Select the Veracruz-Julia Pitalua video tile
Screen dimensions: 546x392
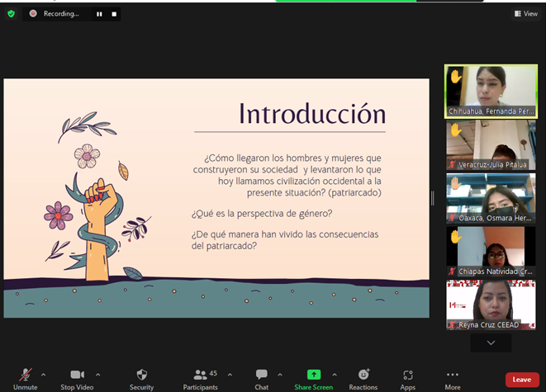(x=491, y=144)
